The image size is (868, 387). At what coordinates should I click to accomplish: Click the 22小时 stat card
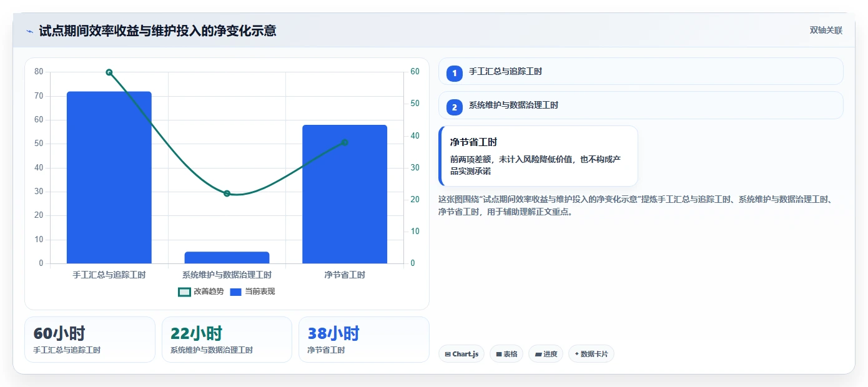click(x=227, y=340)
